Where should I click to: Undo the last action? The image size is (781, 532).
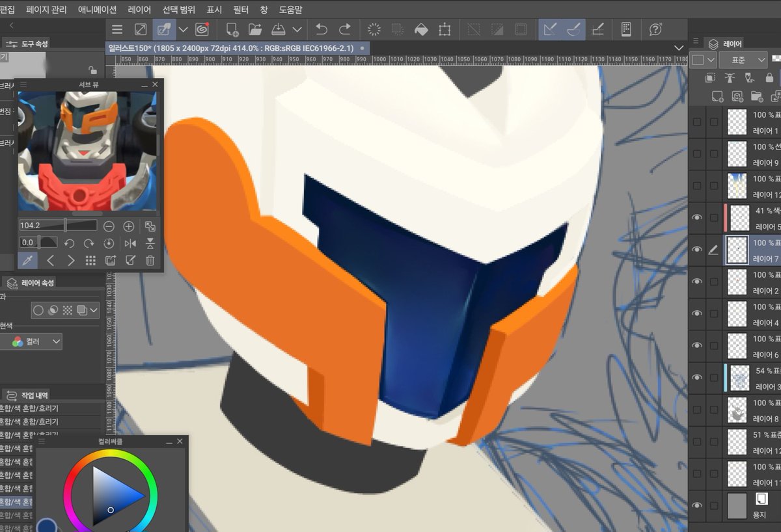coord(322,29)
